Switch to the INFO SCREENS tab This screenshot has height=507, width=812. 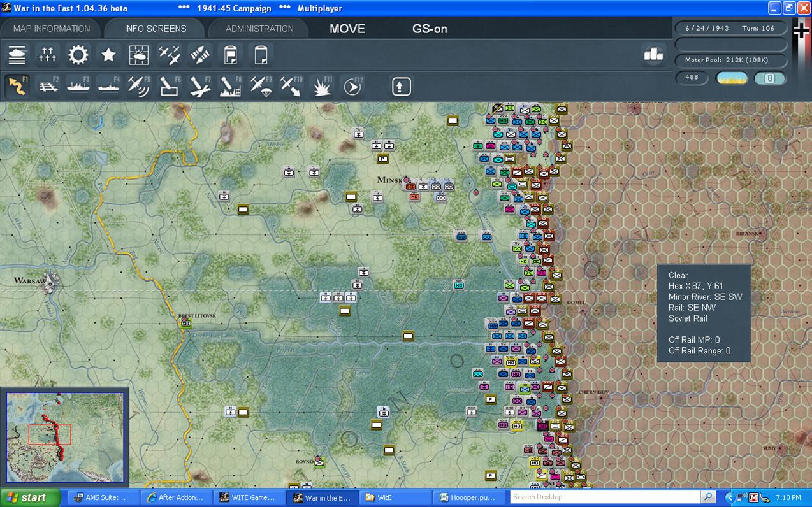[x=156, y=29]
